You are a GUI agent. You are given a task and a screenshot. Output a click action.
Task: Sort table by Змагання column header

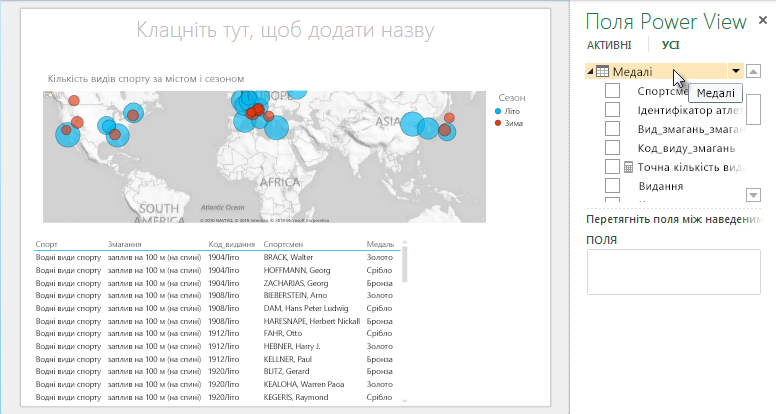pyautogui.click(x=125, y=244)
